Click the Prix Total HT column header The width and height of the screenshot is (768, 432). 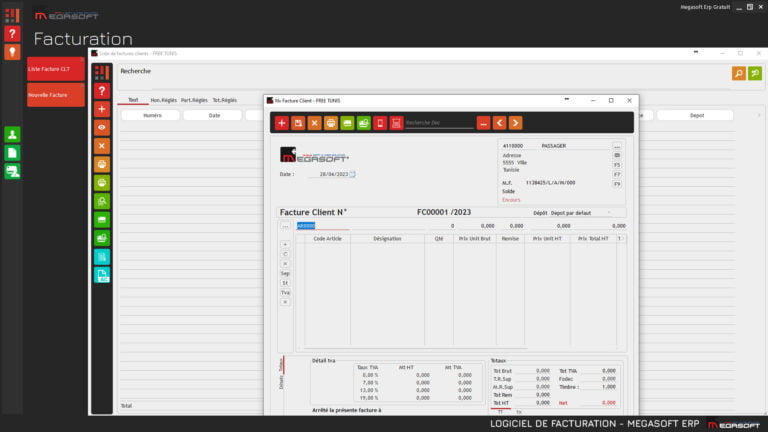593,239
